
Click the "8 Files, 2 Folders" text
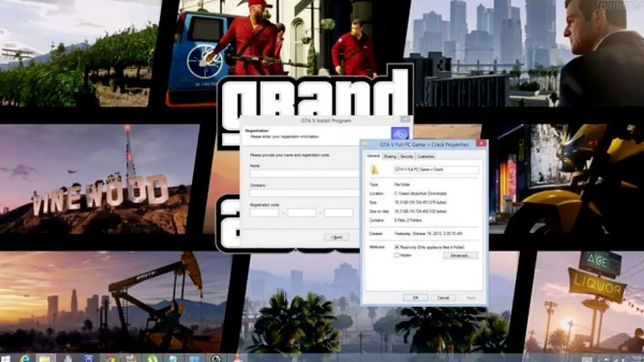click(x=409, y=221)
